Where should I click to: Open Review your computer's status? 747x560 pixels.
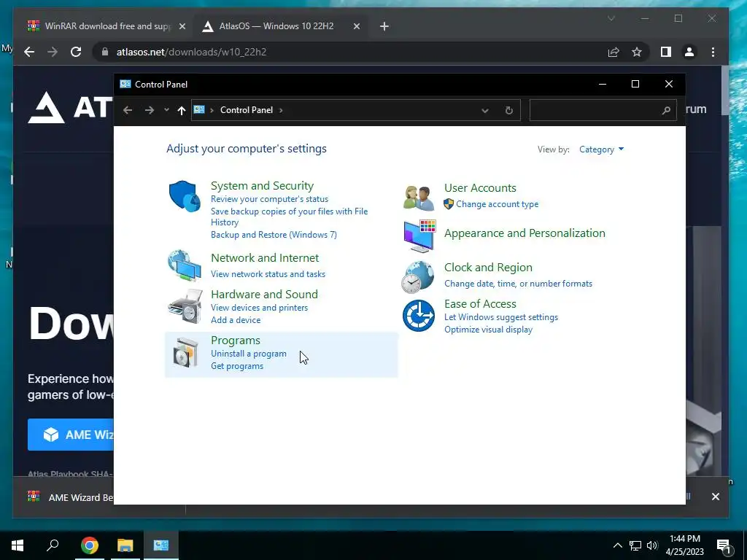(x=270, y=199)
